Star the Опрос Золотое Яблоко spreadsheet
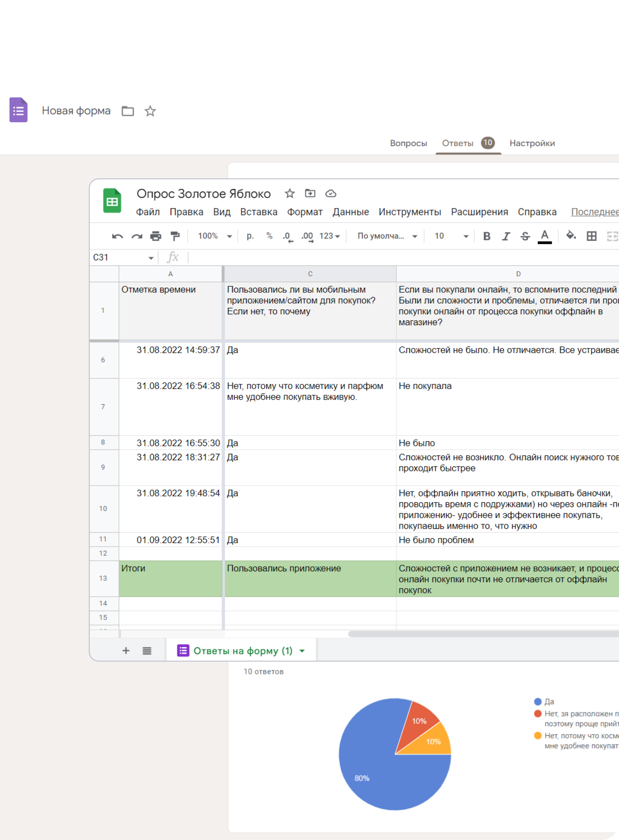 point(290,194)
